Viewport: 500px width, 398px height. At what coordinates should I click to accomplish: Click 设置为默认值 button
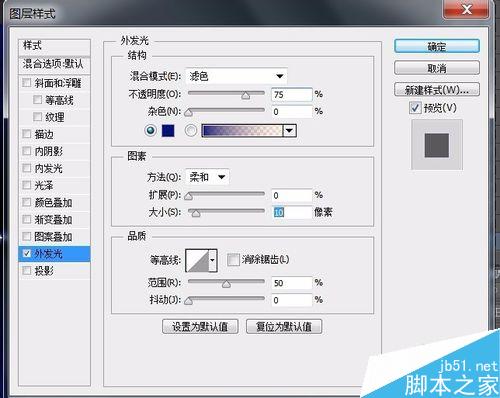click(200, 326)
